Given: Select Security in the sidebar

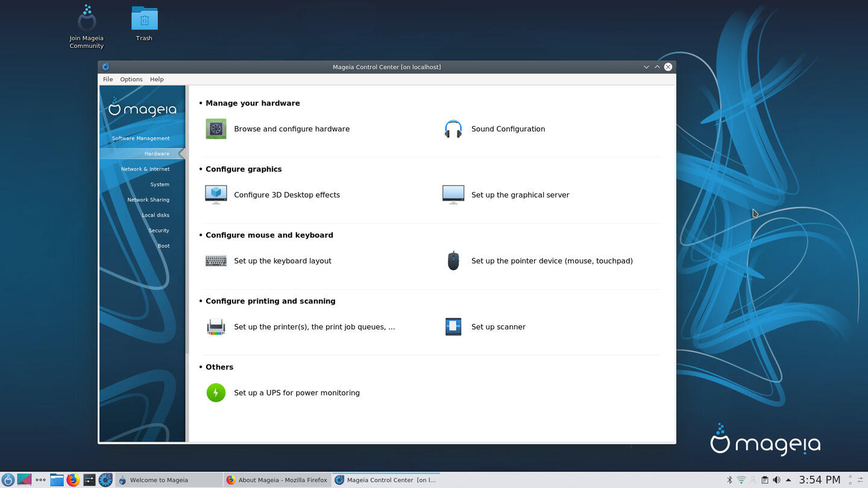Looking at the screenshot, I should pyautogui.click(x=159, y=230).
